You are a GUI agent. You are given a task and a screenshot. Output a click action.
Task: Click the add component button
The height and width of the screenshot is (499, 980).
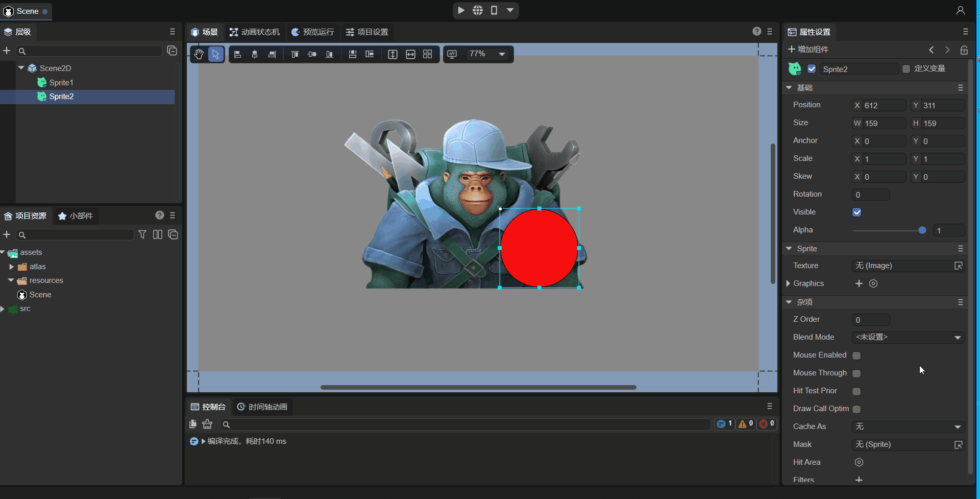[808, 50]
